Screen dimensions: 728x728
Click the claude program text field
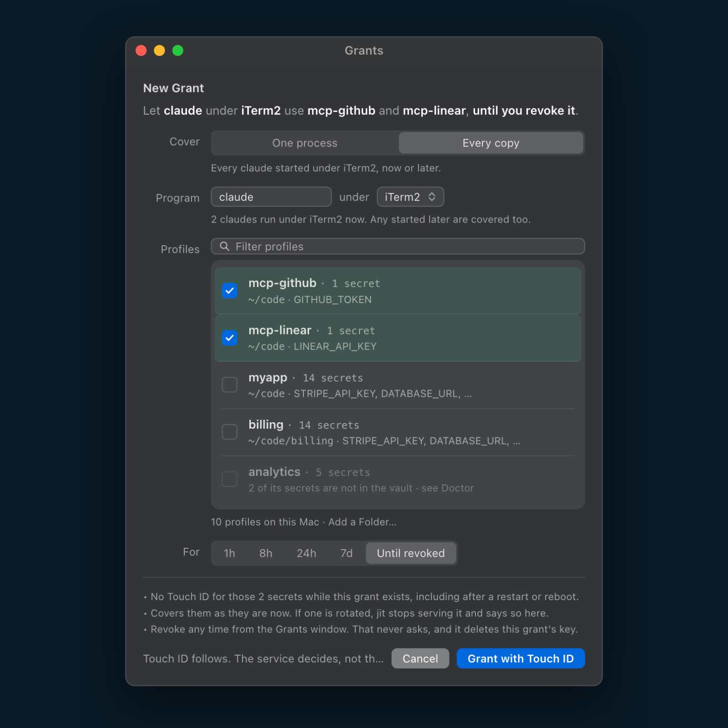pyautogui.click(x=271, y=197)
